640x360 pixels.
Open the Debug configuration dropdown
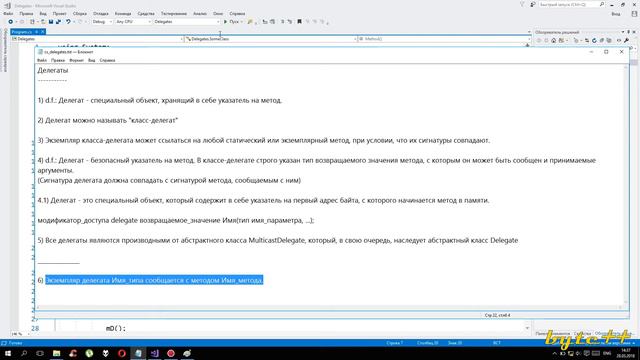[x=102, y=22]
